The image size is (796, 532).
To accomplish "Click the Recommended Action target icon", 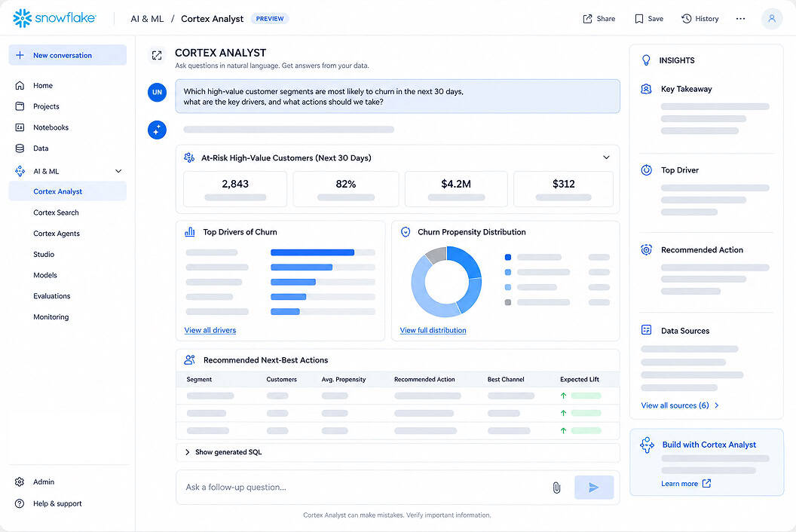I will point(646,249).
